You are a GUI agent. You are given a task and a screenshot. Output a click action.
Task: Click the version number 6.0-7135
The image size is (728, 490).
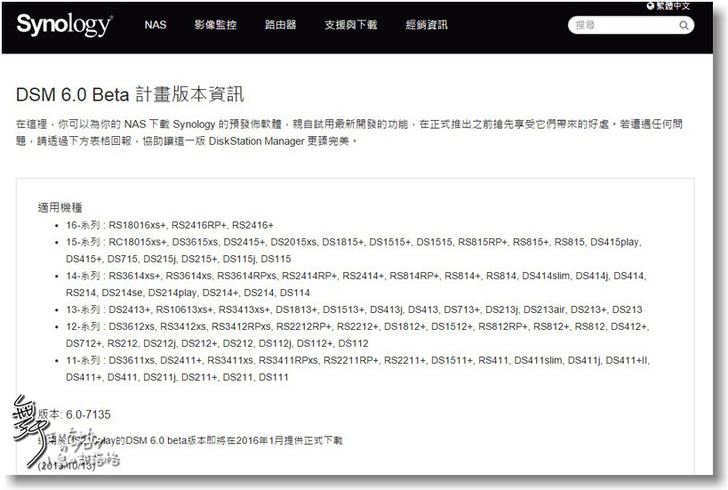88,414
